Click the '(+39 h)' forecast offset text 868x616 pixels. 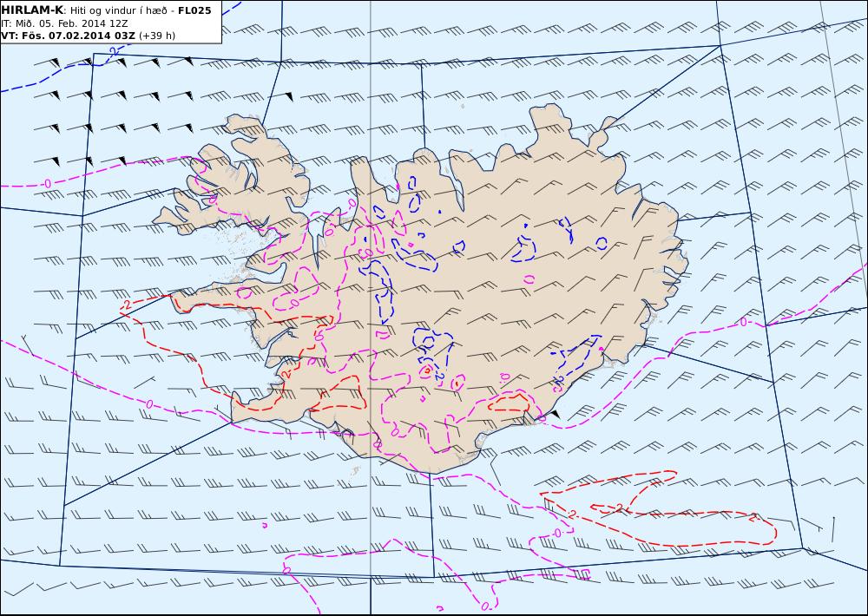click(156, 36)
